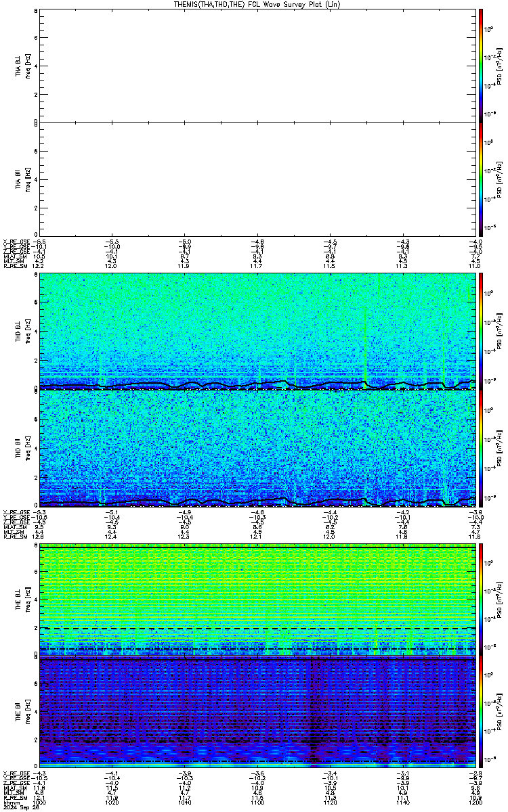508x812 pixels.
Task: Click the PSD color bar beside THA B-perpendicular panel
Action: [x=481, y=65]
